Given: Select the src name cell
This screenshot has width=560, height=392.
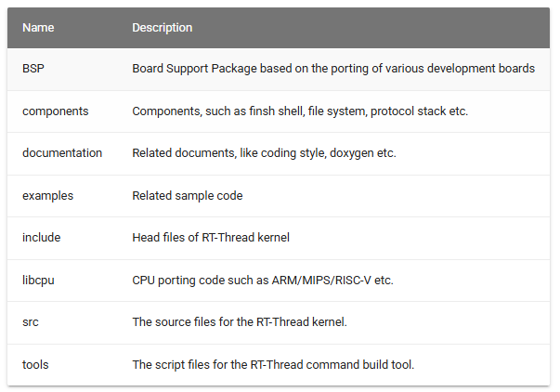Looking at the screenshot, I should (x=31, y=322).
